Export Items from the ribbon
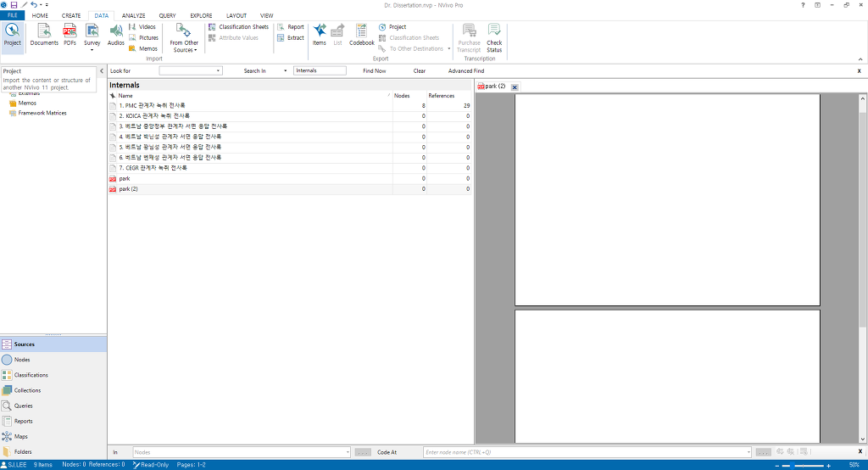 pos(320,36)
